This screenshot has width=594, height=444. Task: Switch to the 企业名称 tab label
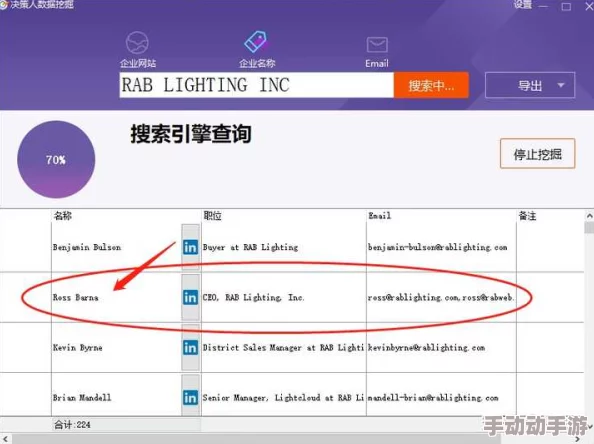tap(257, 63)
